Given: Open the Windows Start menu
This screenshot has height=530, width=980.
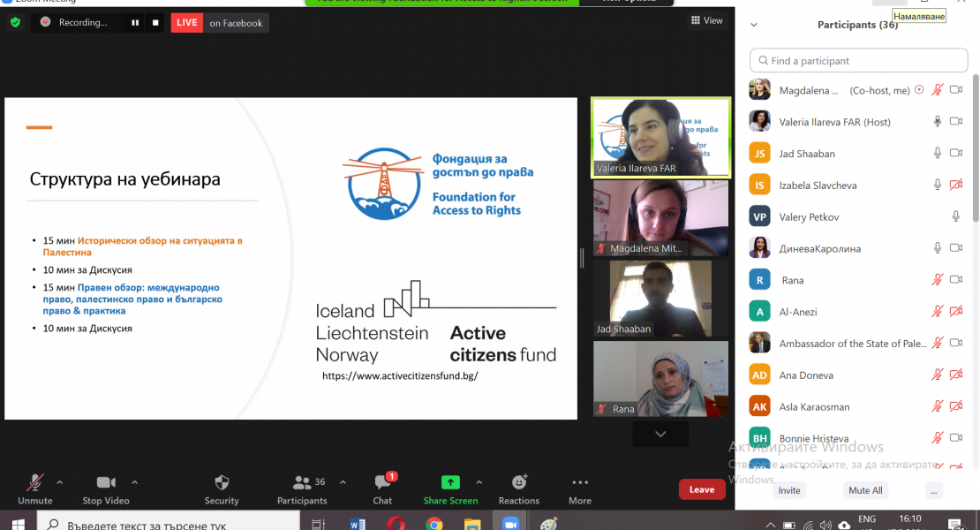Looking at the screenshot, I should (x=18, y=524).
